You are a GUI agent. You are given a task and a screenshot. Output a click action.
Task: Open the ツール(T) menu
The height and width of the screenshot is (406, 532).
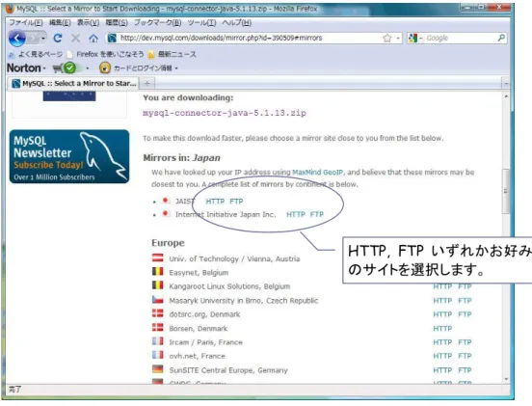click(201, 22)
